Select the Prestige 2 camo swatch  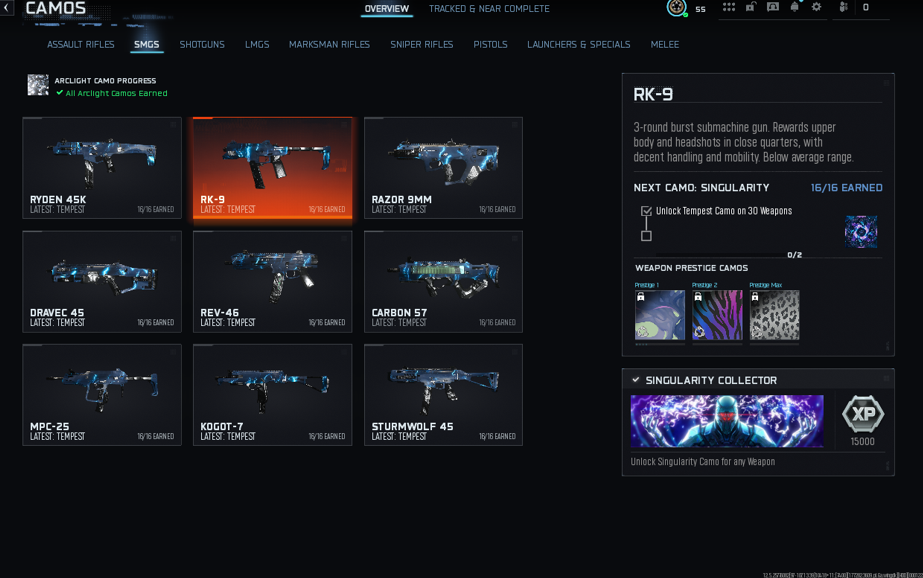[717, 315]
